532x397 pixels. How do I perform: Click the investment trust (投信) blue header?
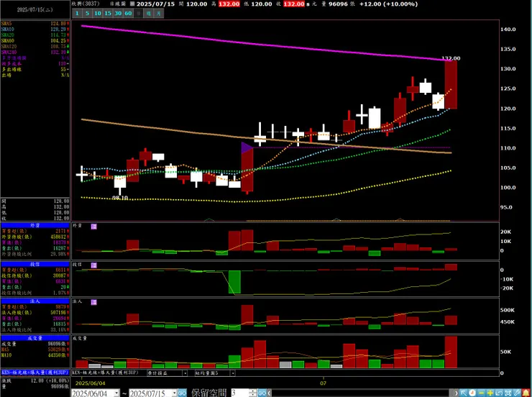(x=35, y=264)
